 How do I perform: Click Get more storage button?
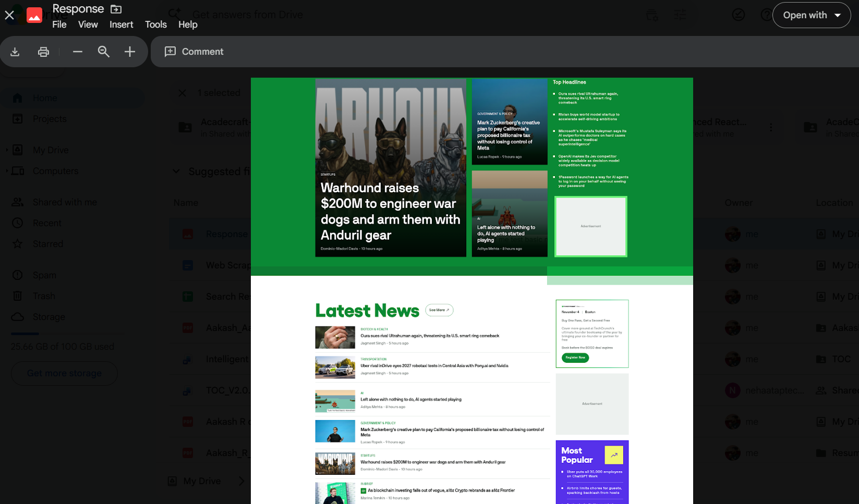[64, 373]
